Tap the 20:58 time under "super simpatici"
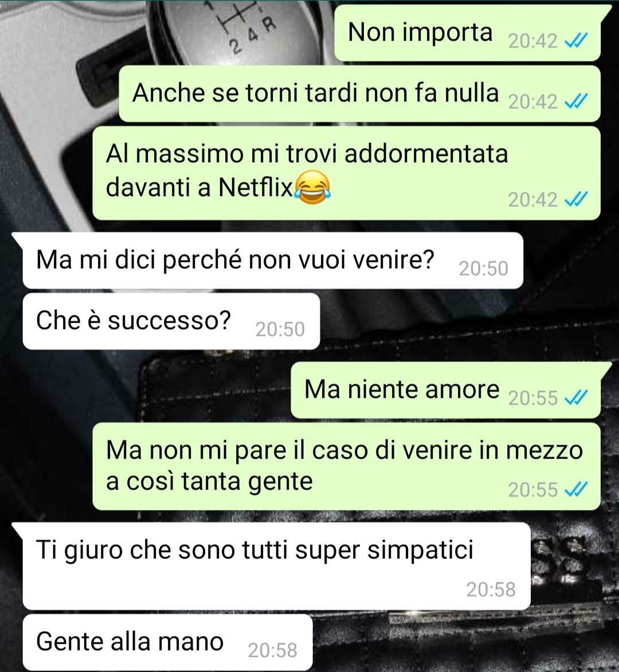The height and width of the screenshot is (672, 619). pos(491,589)
